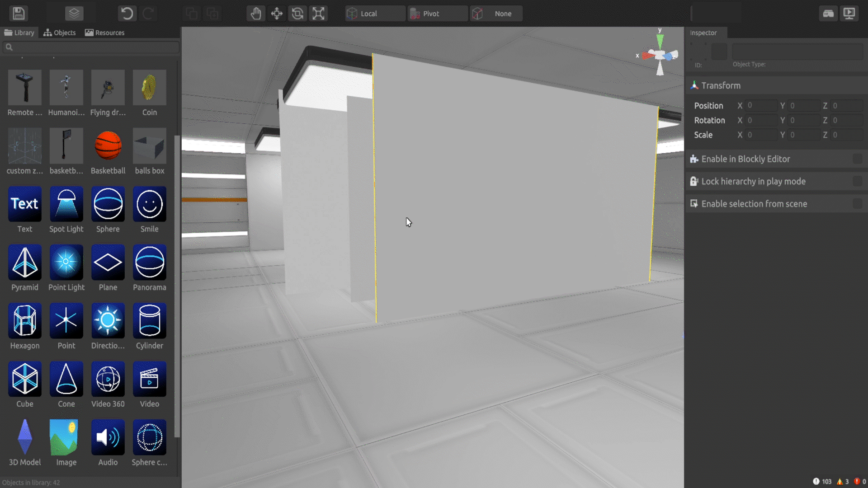This screenshot has width=868, height=488.
Task: Select the Basketball library object
Action: [108, 146]
